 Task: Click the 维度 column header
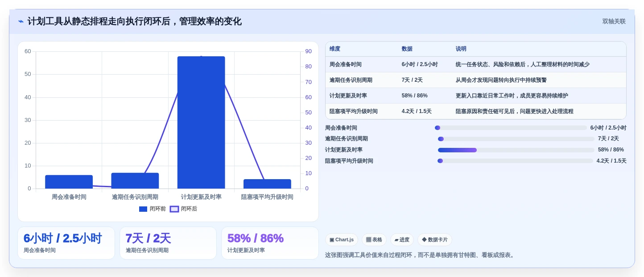pyautogui.click(x=335, y=49)
